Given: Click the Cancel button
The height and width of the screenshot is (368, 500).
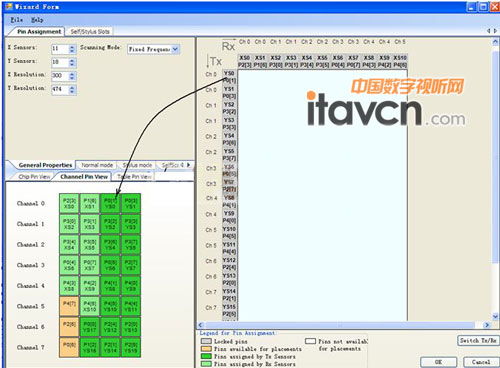Looking at the screenshot, I should pyautogui.click(x=480, y=362).
